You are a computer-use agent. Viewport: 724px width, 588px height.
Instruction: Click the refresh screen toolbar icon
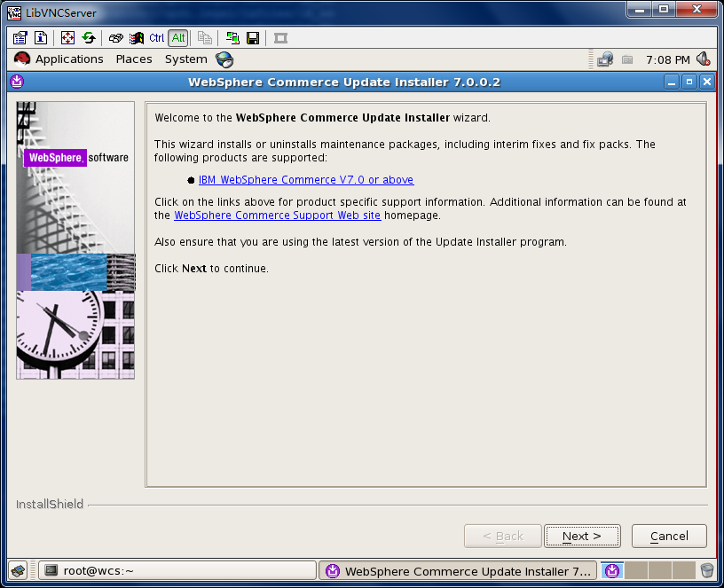89,38
